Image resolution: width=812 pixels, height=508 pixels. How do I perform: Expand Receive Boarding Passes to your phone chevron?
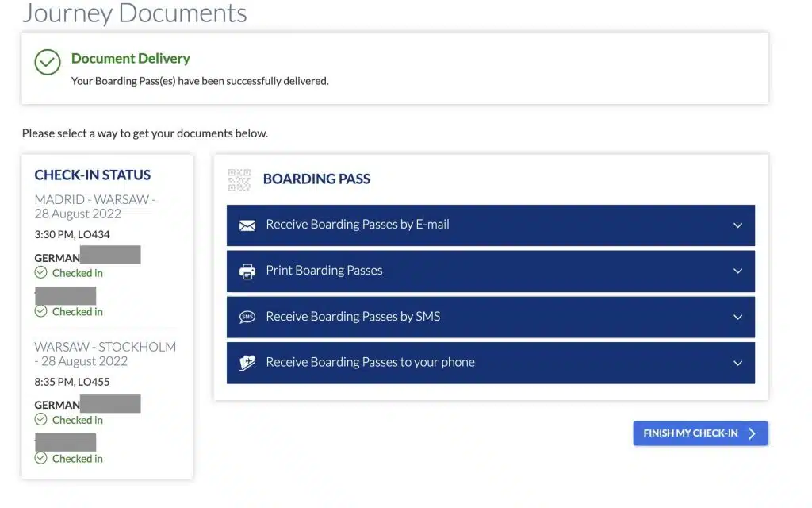click(737, 364)
